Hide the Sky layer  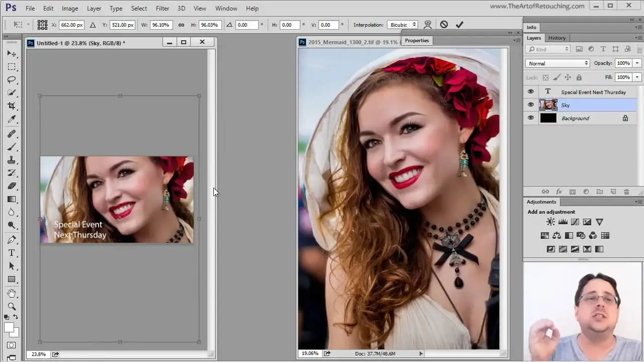pos(530,105)
